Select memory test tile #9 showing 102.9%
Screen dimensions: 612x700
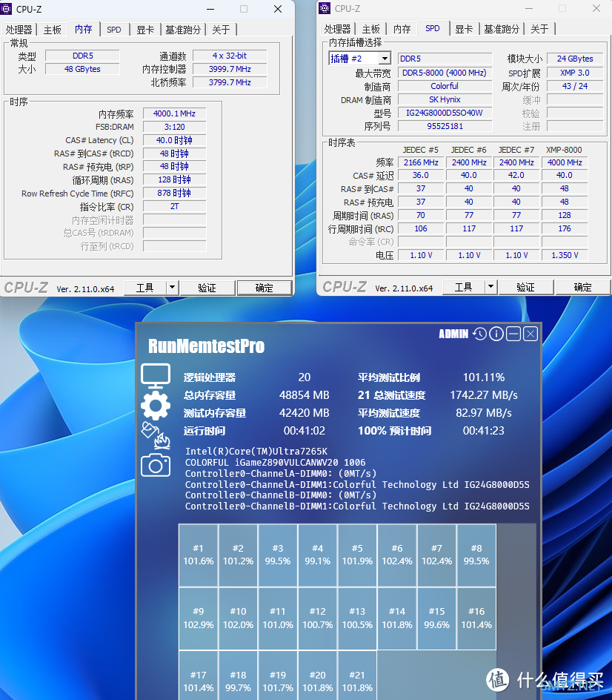coord(199,618)
